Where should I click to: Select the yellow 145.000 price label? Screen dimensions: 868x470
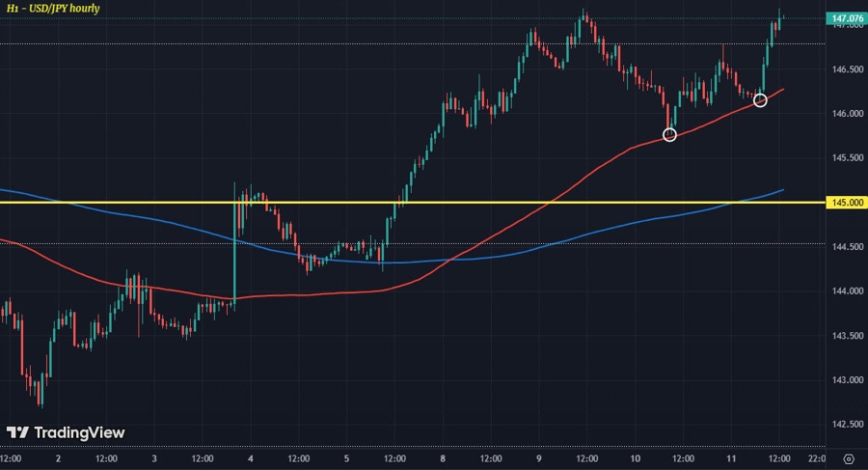click(x=847, y=203)
